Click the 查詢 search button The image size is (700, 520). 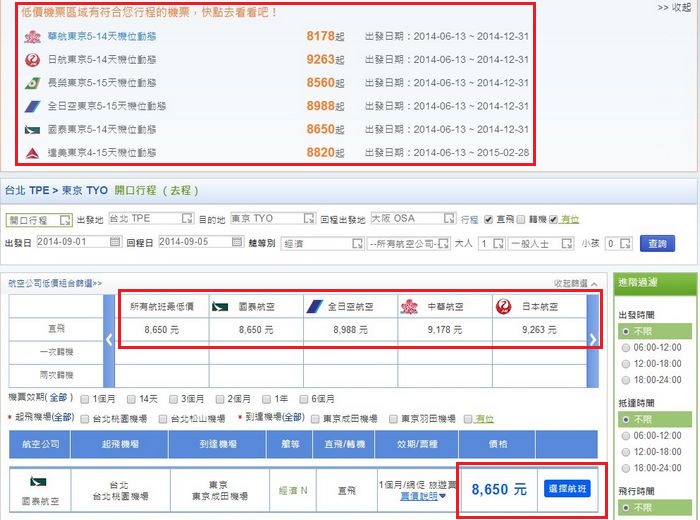pyautogui.click(x=657, y=244)
